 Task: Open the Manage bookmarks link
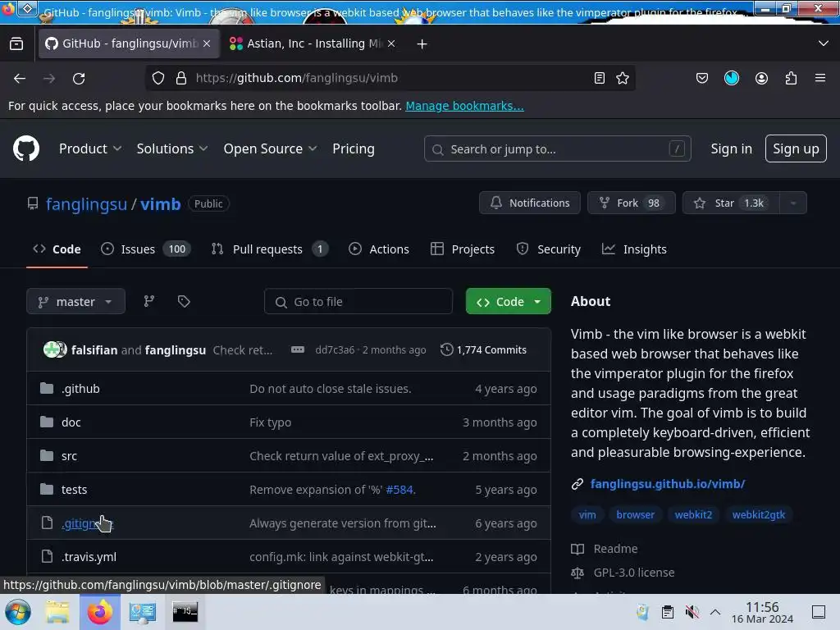[x=464, y=106]
